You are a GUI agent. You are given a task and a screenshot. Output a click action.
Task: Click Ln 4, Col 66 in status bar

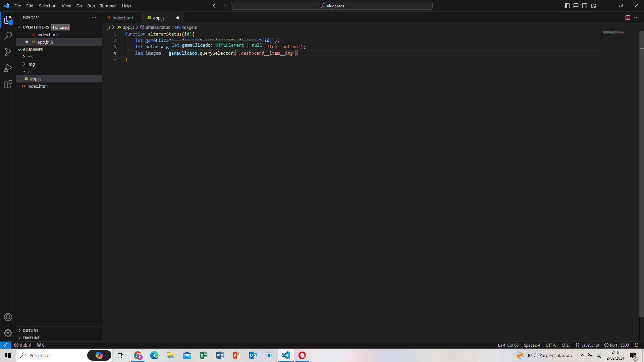pyautogui.click(x=508, y=345)
